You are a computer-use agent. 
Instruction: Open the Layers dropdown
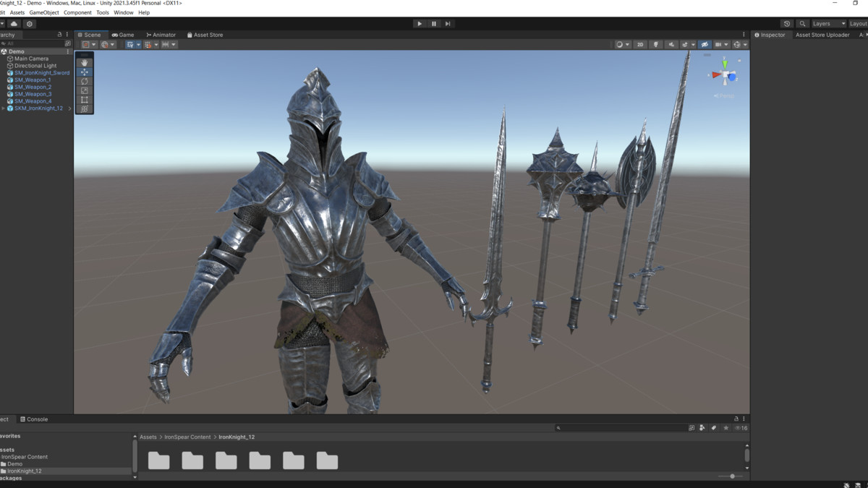pyautogui.click(x=829, y=24)
